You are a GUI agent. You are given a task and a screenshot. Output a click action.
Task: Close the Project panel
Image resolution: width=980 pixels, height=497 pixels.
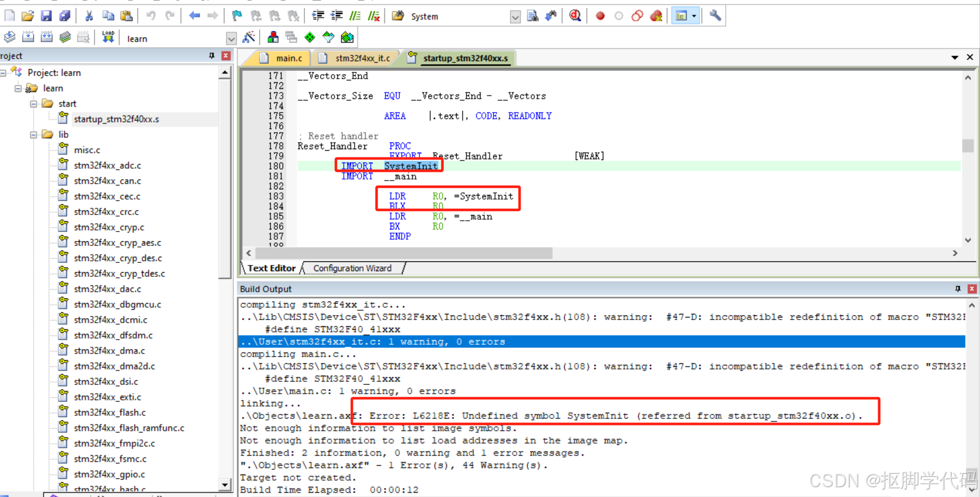click(226, 56)
